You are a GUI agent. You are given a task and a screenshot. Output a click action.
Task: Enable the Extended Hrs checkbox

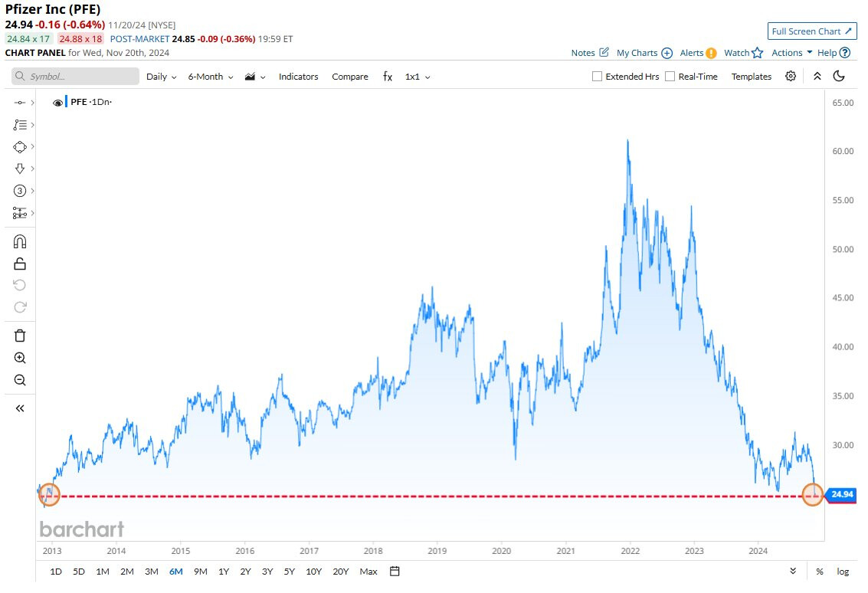pyautogui.click(x=598, y=77)
